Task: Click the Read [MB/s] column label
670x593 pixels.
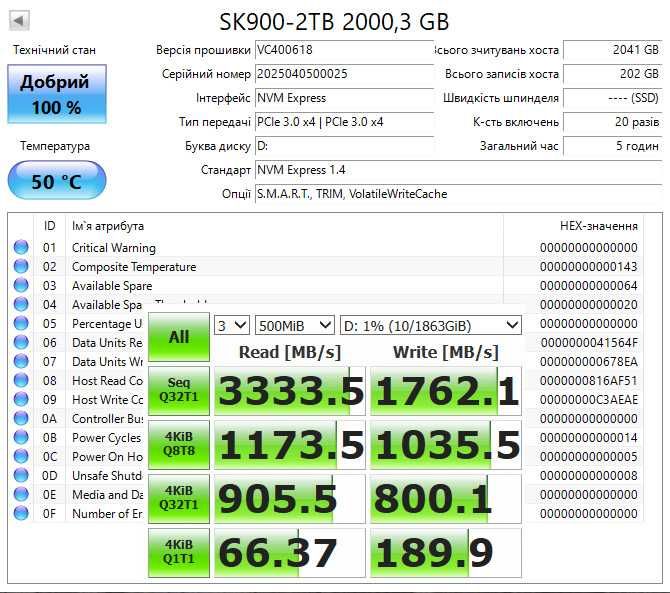Action: (290, 352)
